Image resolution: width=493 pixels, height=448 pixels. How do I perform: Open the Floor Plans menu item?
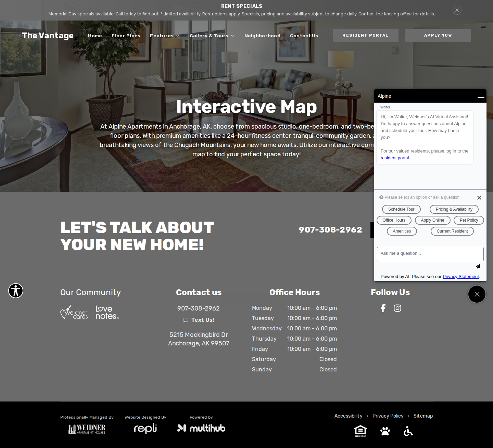point(126,36)
